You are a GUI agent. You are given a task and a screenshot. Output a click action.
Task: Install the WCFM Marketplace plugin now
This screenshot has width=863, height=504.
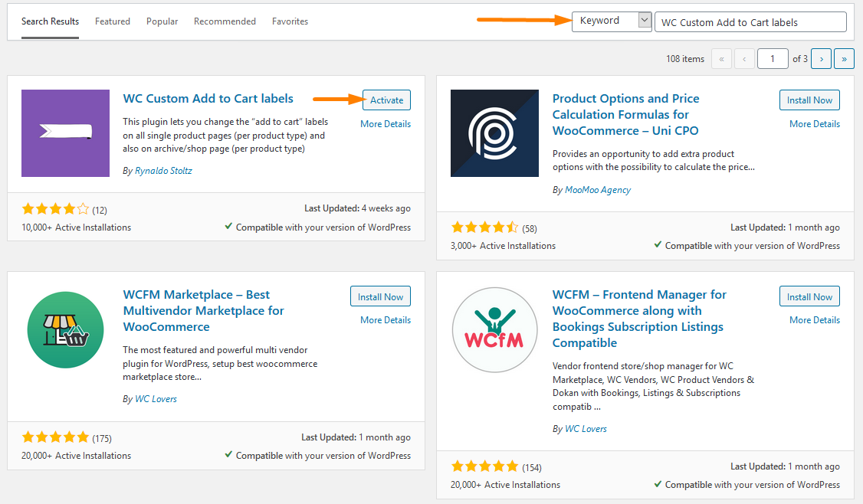[x=380, y=296]
